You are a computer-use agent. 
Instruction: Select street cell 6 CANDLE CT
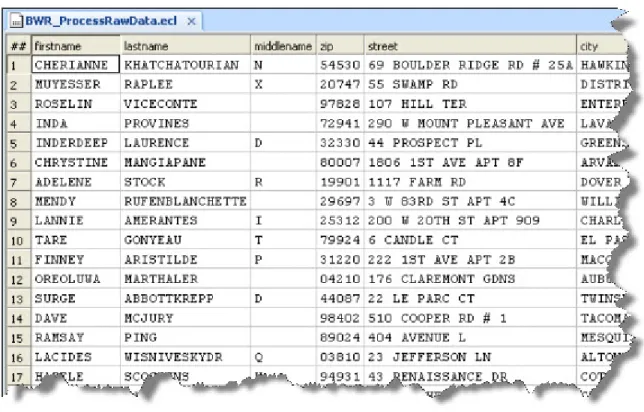[x=471, y=240]
